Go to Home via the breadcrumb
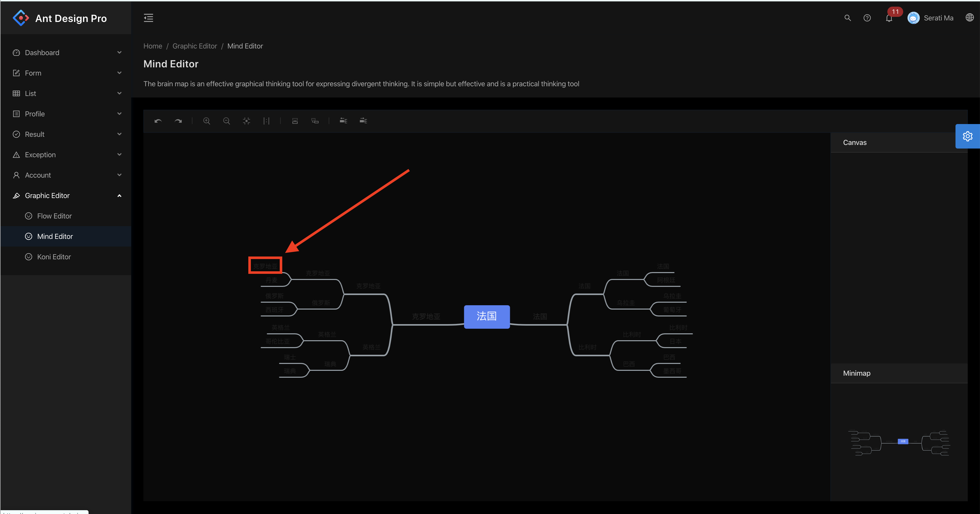The height and width of the screenshot is (514, 980). click(153, 46)
